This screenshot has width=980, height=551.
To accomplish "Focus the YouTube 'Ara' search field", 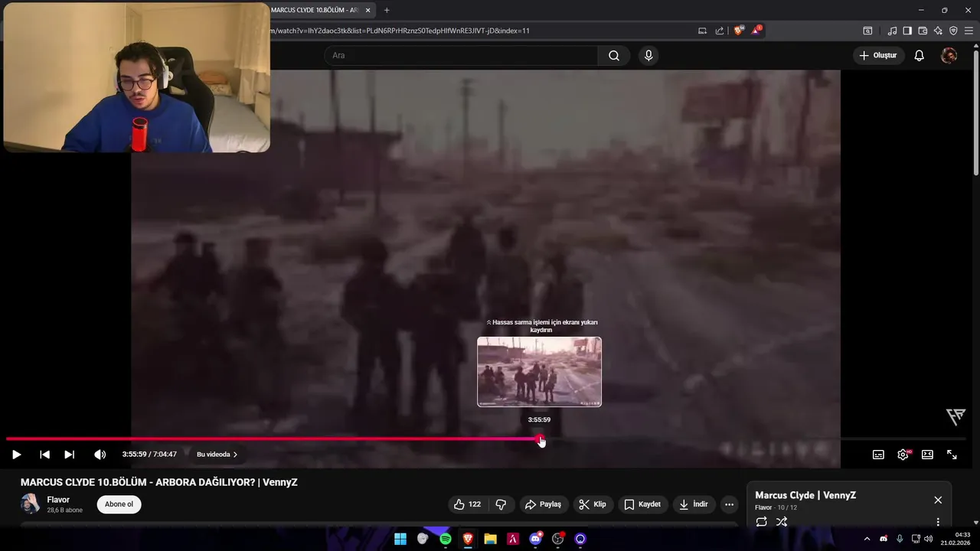I will pyautogui.click(x=461, y=55).
